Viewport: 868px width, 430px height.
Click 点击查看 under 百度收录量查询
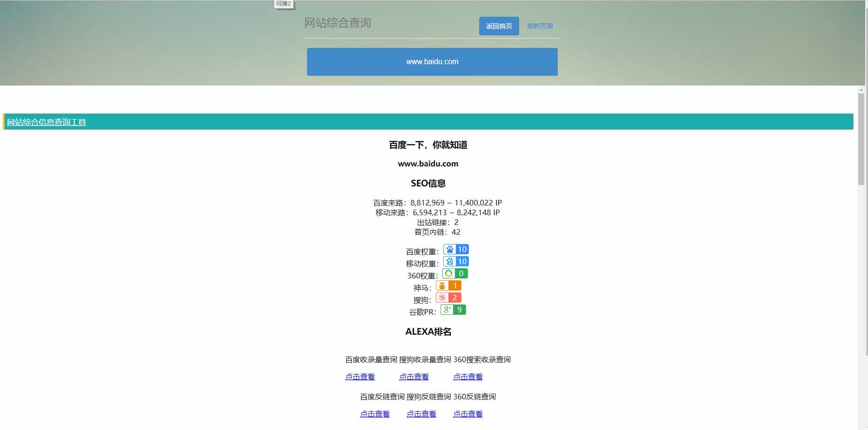(360, 377)
